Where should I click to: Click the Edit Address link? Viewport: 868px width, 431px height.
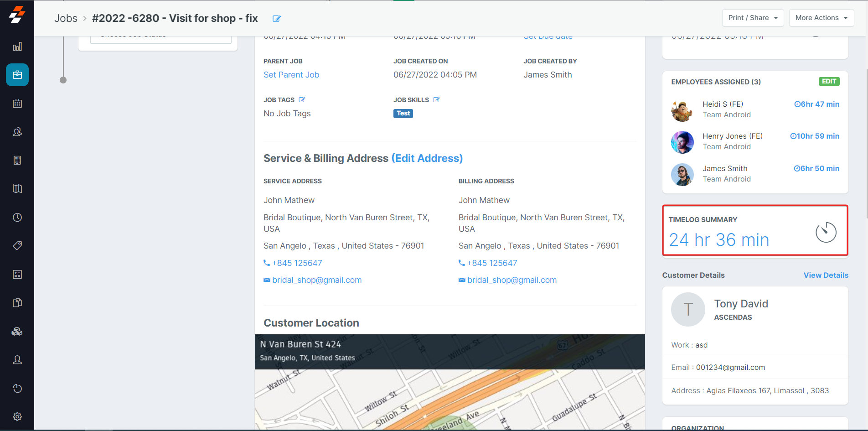click(x=427, y=158)
